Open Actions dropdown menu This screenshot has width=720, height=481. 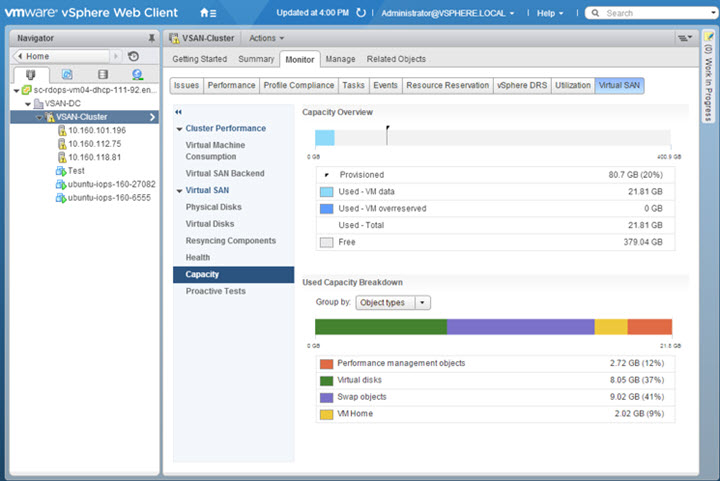[x=266, y=38]
